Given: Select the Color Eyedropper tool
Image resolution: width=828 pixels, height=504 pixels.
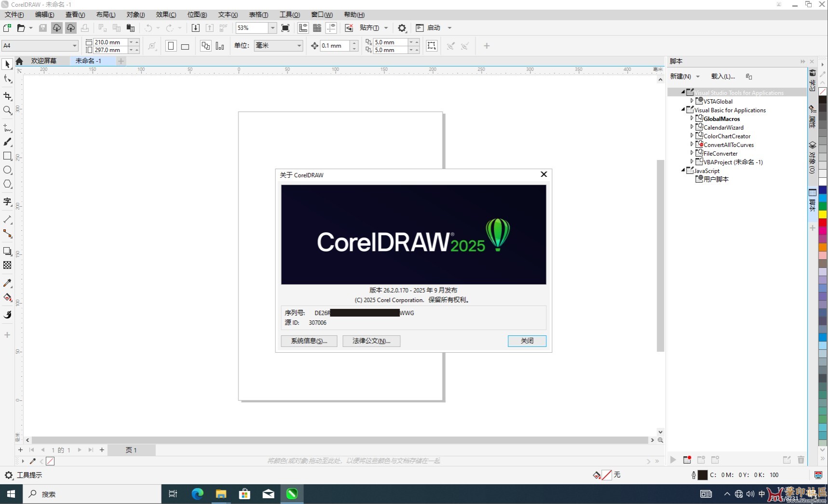Looking at the screenshot, I should [7, 283].
